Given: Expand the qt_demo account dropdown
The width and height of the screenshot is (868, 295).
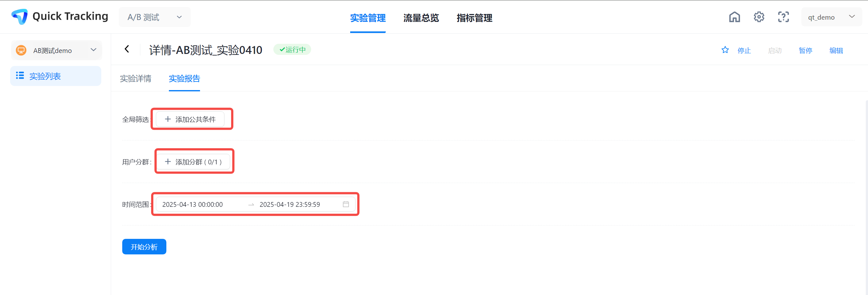Looking at the screenshot, I should [x=831, y=17].
